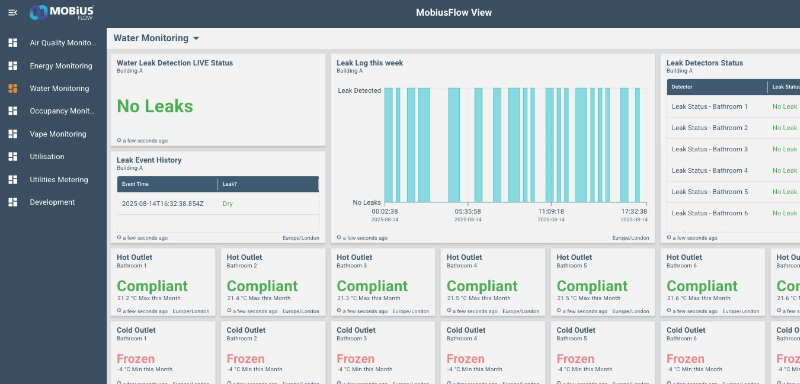Viewport: 800px width, 384px height.
Task: Click Compliant in Hot Outlet Bathroom 4
Action: coord(482,286)
